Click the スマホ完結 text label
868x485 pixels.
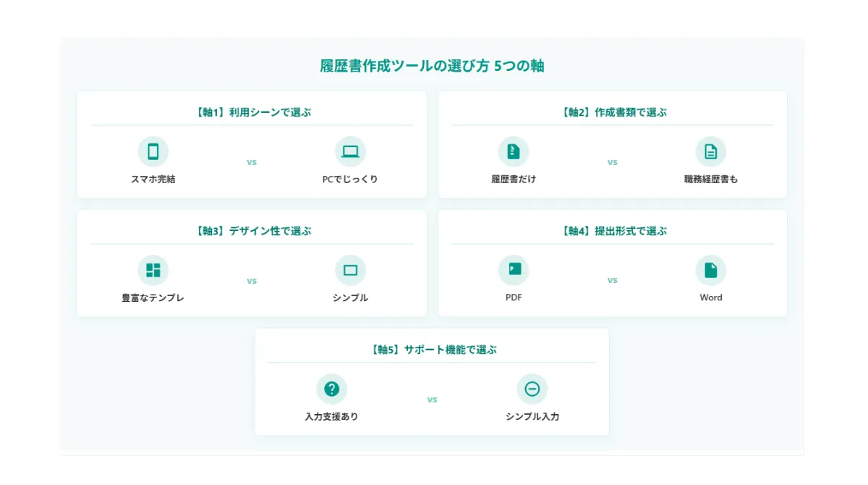[x=153, y=179]
